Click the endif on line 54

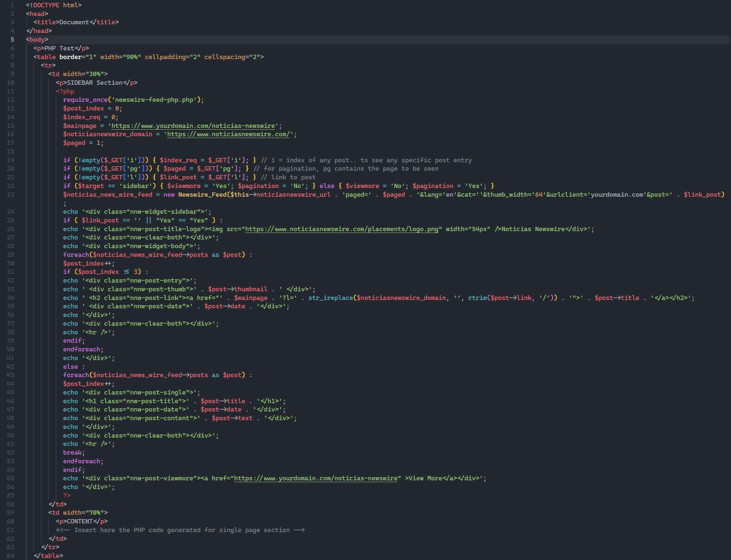74,470
